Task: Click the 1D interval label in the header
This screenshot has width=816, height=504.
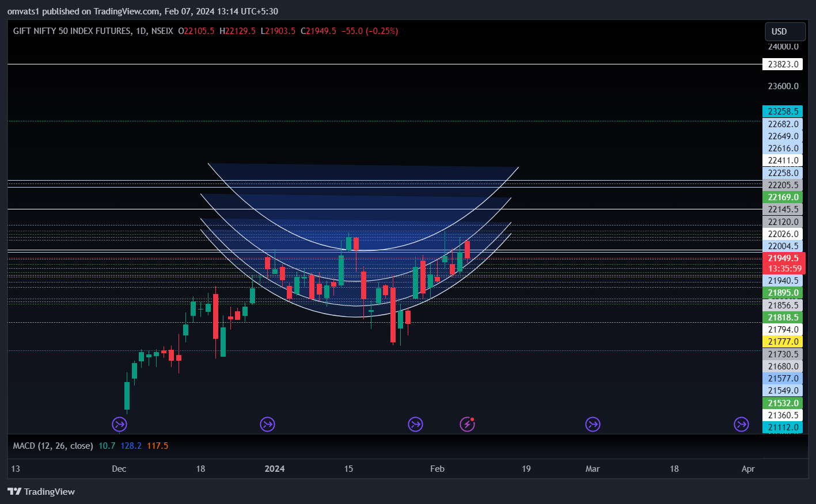Action: pyautogui.click(x=141, y=31)
